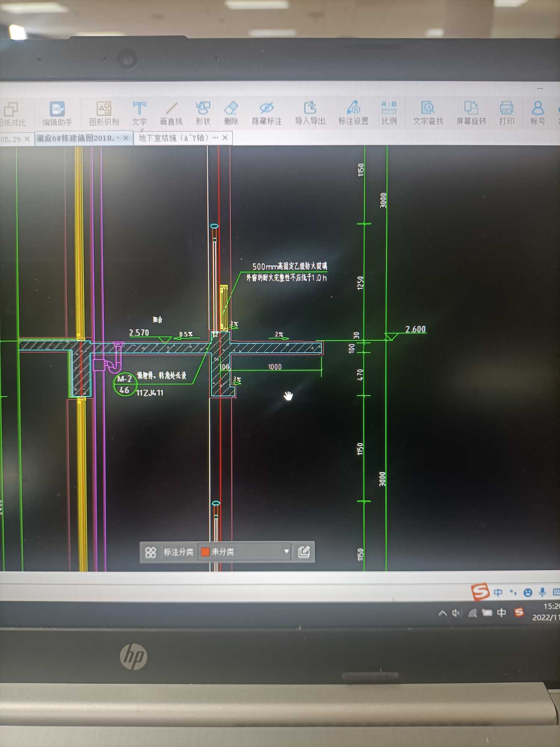
Task: Close the 05.29 tab
Action: (27, 139)
